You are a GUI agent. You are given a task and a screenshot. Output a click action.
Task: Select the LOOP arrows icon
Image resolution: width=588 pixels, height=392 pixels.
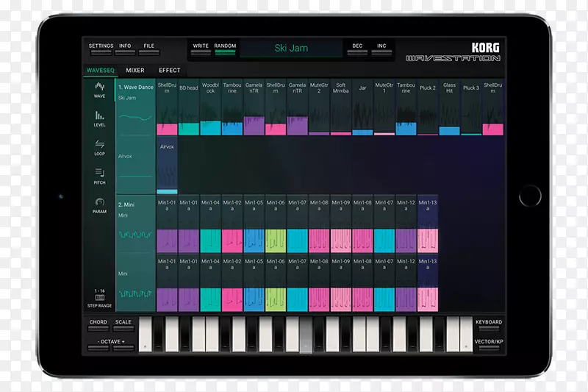[x=99, y=148]
